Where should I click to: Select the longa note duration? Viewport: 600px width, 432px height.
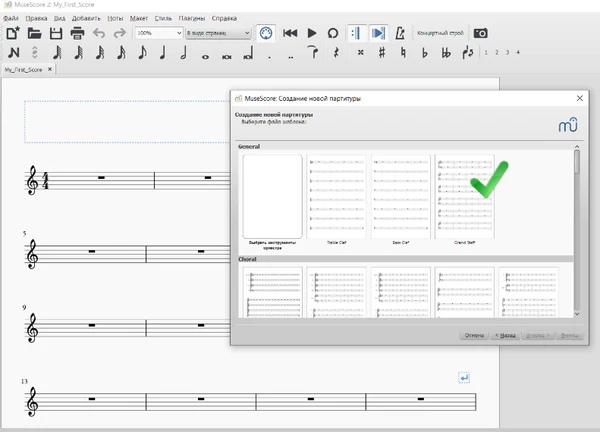(x=248, y=54)
